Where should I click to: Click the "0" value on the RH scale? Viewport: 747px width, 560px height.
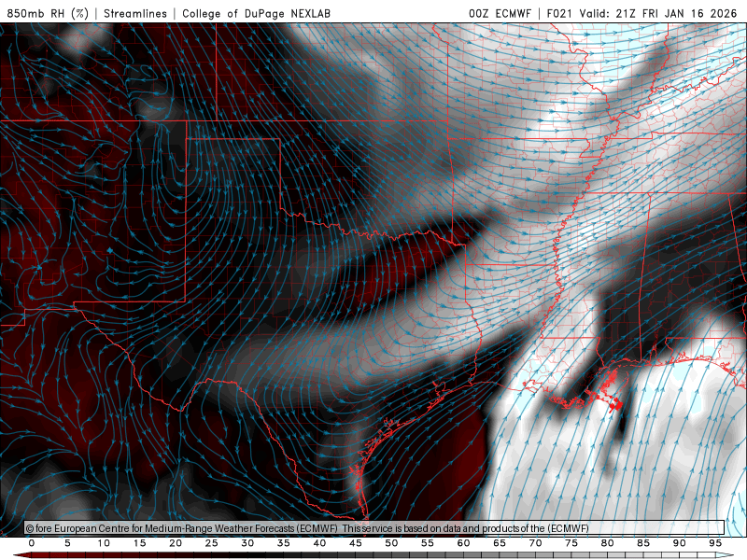(32, 543)
